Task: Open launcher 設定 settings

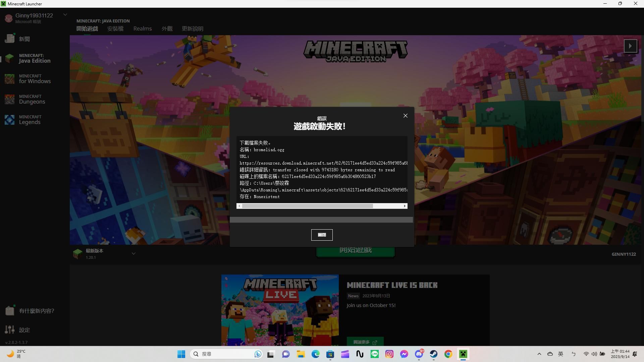Action: tap(24, 330)
